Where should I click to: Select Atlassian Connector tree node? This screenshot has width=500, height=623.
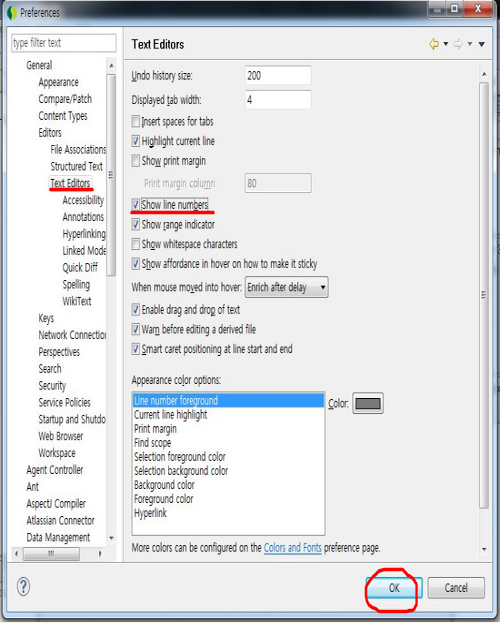[60, 520]
